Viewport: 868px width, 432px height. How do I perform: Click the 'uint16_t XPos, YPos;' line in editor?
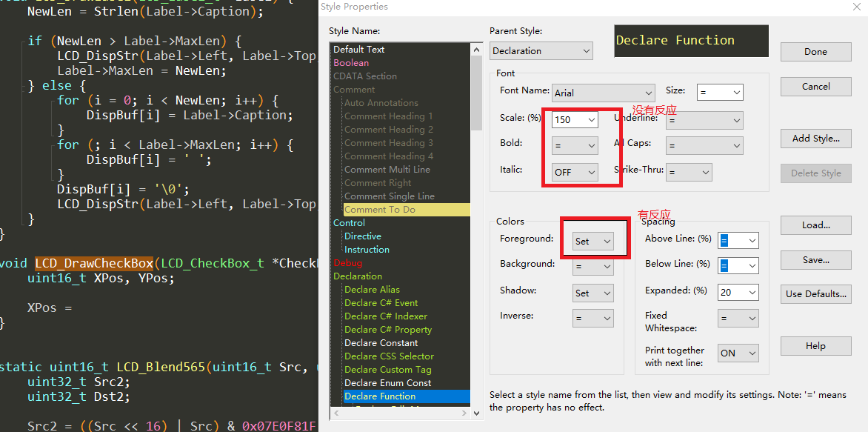click(x=101, y=278)
